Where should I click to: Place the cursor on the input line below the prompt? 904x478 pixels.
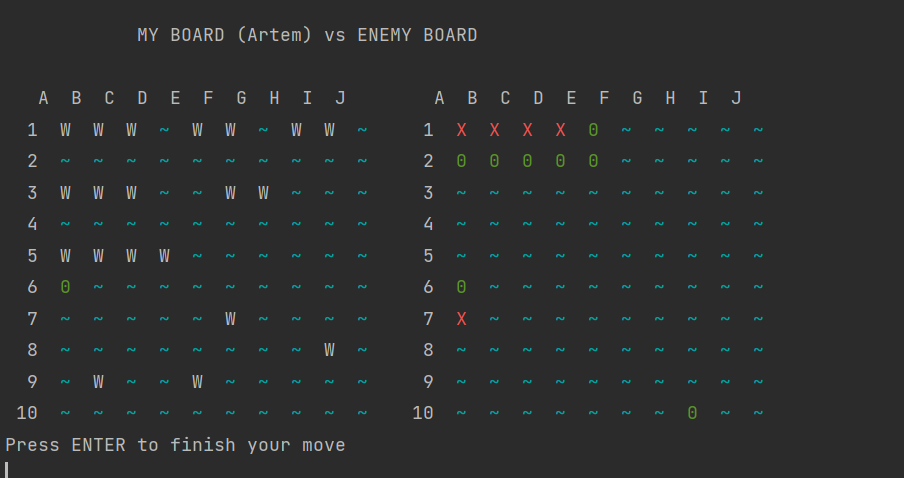coord(7,469)
